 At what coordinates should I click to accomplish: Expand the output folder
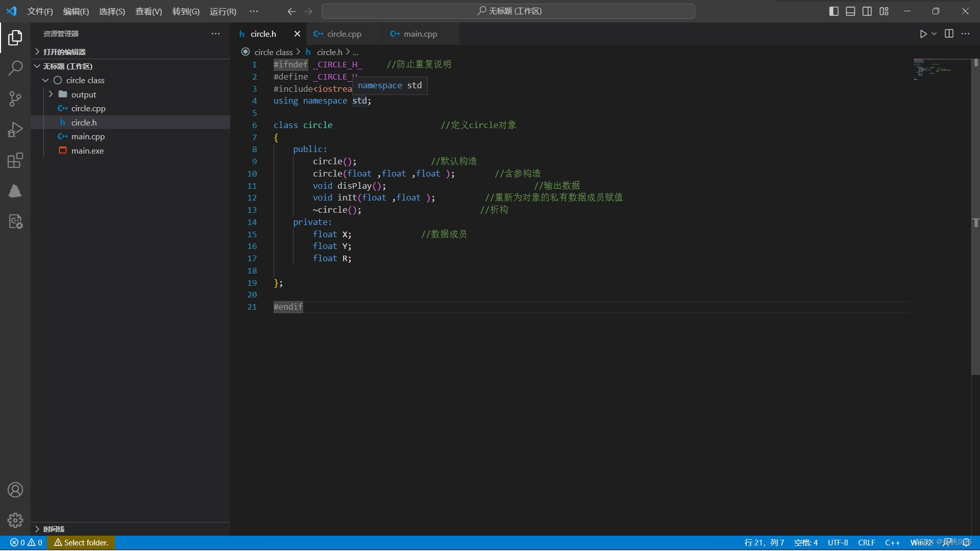point(83,94)
